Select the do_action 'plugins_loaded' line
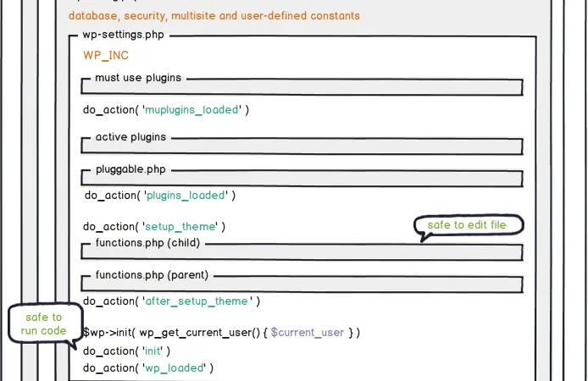Viewport: 588px width, 381px height. tap(160, 196)
